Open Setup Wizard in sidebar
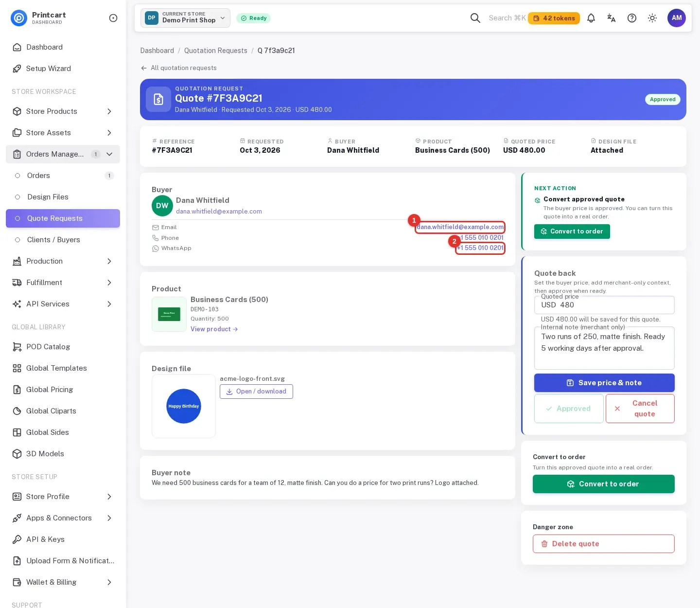The height and width of the screenshot is (608, 700). [63, 69]
